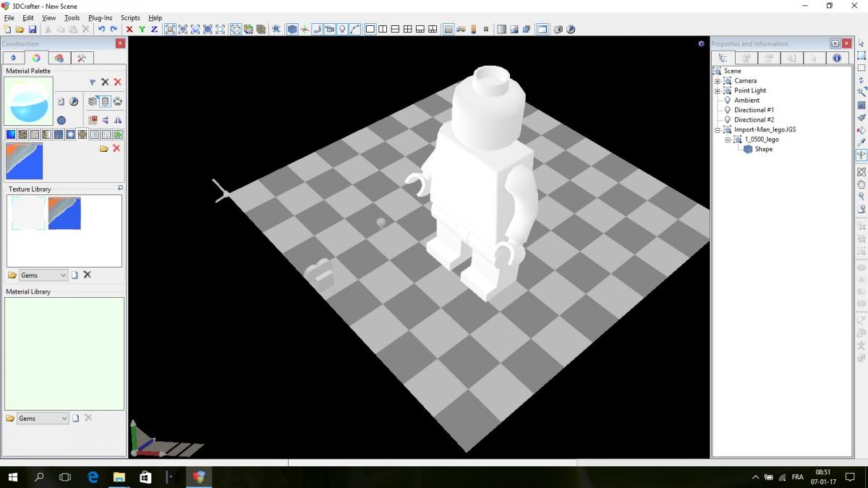Image resolution: width=868 pixels, height=488 pixels.
Task: Open the Scripts menu
Action: click(x=130, y=17)
